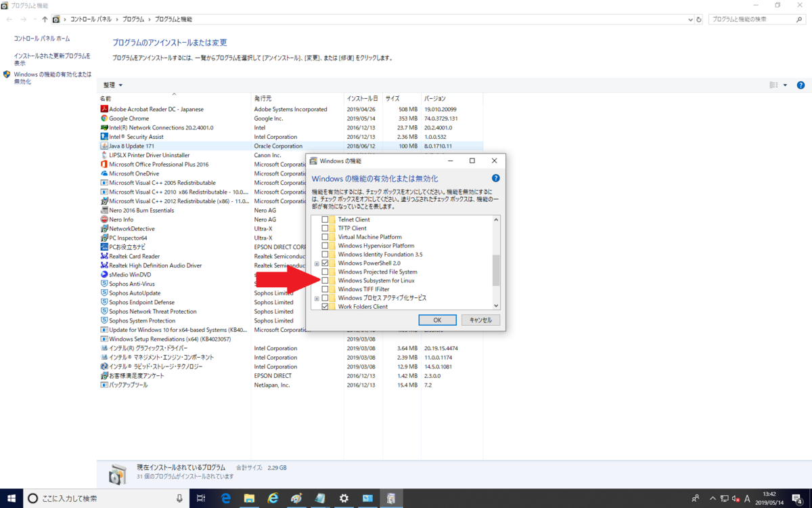Select the Nero 2016 Burn Essentials icon
This screenshot has height=508, width=812.
point(104,210)
